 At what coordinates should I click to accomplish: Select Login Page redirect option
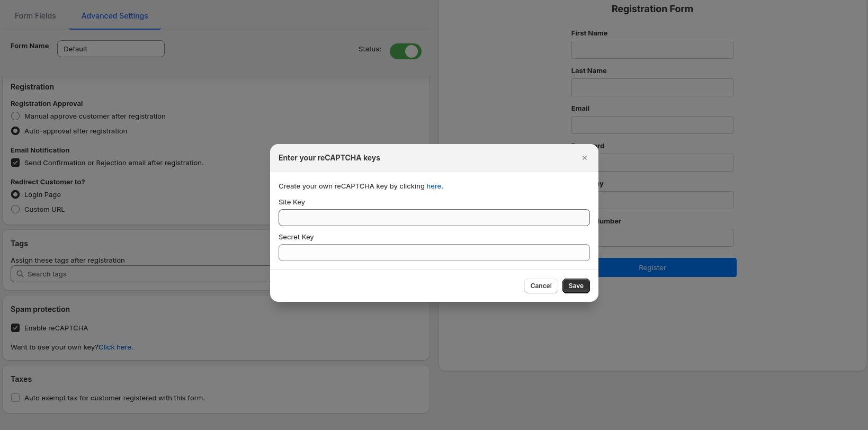click(x=15, y=194)
